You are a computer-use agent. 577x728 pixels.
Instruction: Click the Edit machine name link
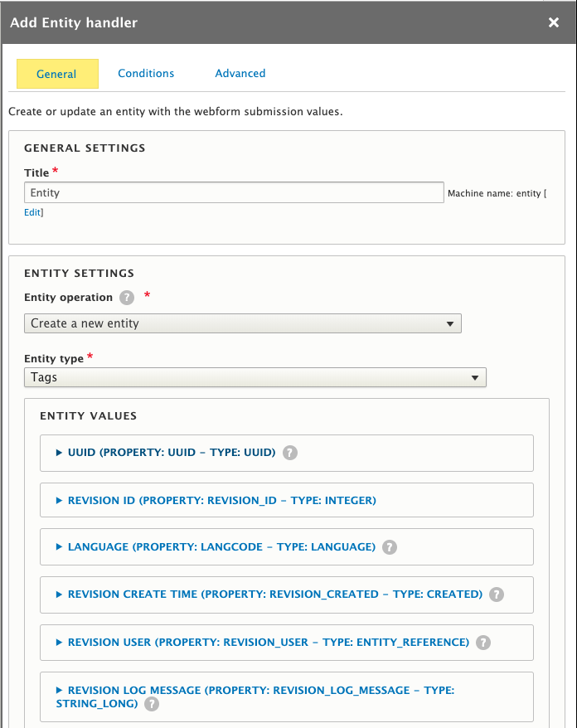(x=32, y=212)
